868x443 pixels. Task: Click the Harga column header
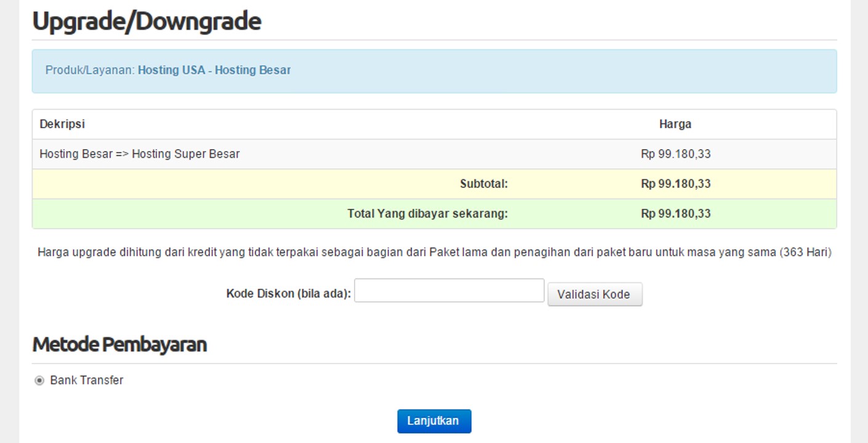[675, 124]
